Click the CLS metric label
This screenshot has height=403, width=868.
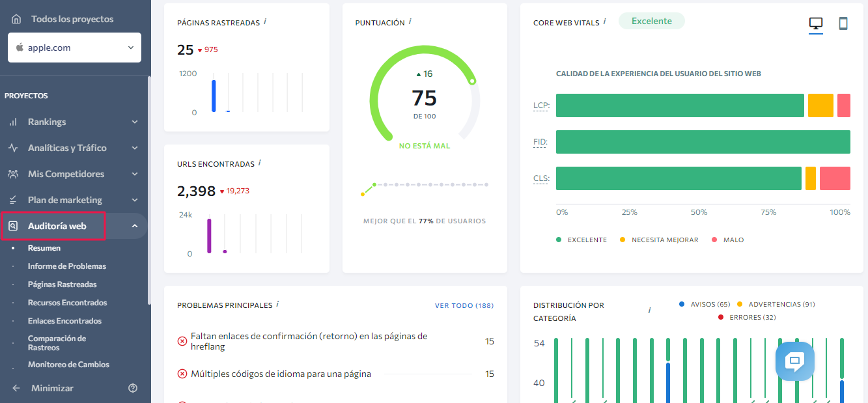click(x=541, y=178)
